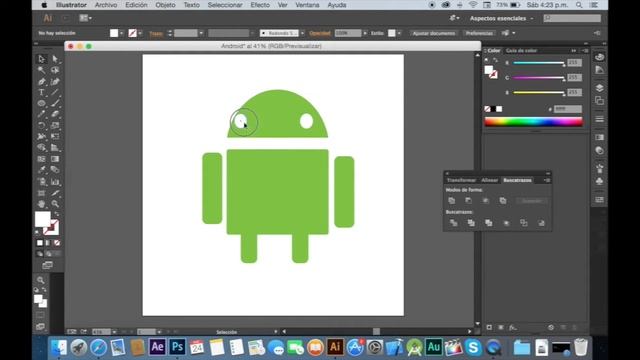Open zoom level dropdown in status bar
This screenshot has height=360, width=640.
click(x=114, y=332)
